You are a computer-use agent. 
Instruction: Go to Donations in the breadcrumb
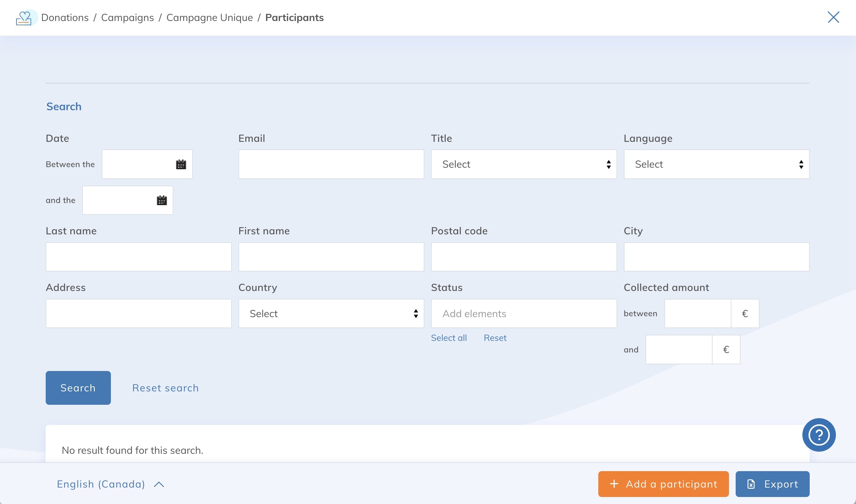click(65, 18)
